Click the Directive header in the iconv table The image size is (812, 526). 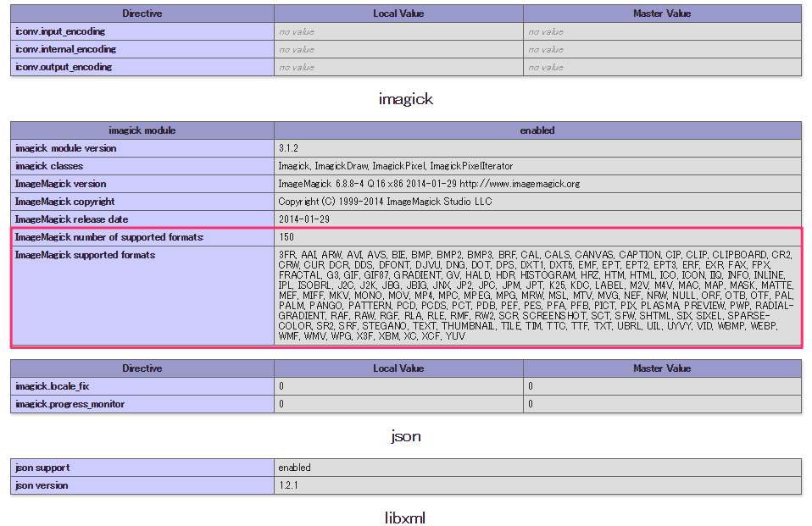(142, 14)
